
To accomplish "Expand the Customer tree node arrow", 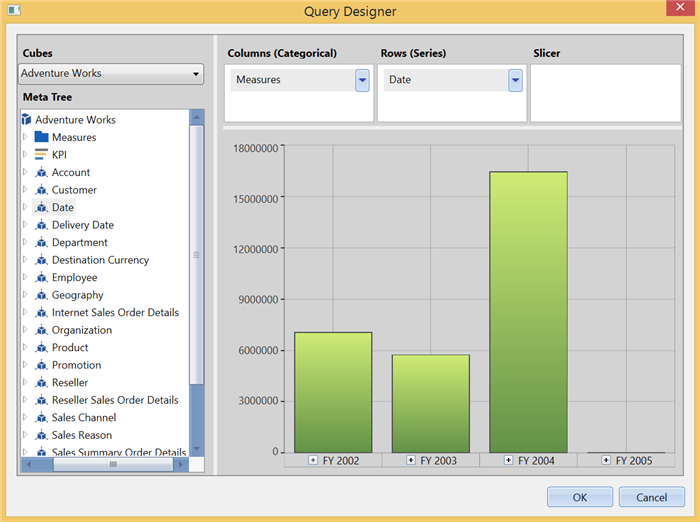I will pyautogui.click(x=25, y=189).
